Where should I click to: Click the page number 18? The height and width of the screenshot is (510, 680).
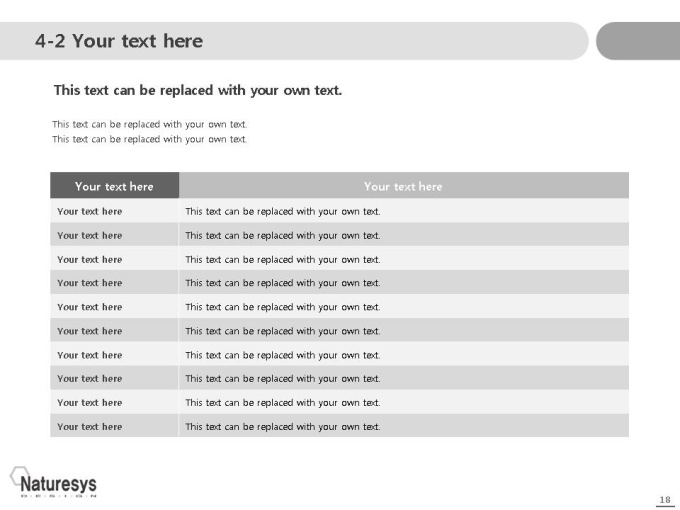point(665,500)
